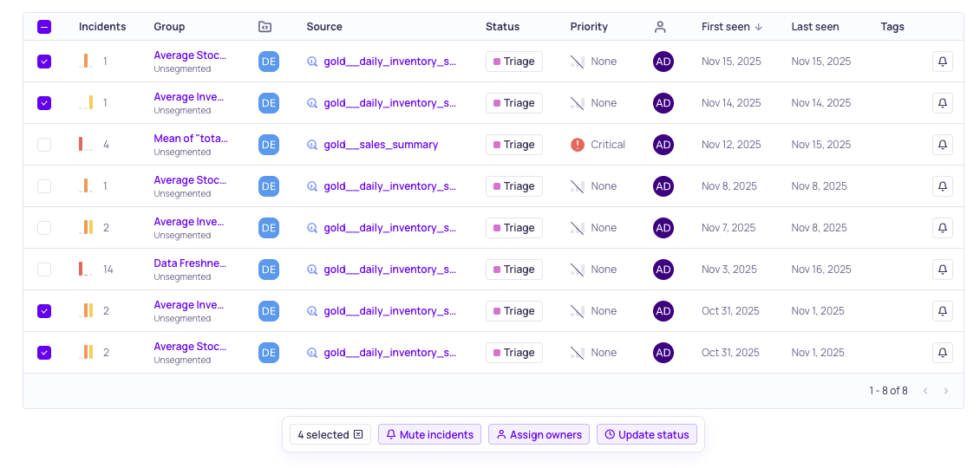Screen dimensions: 980x468
Task: Bell icon for Average Stoc... Oct 31 row
Action: (943, 353)
